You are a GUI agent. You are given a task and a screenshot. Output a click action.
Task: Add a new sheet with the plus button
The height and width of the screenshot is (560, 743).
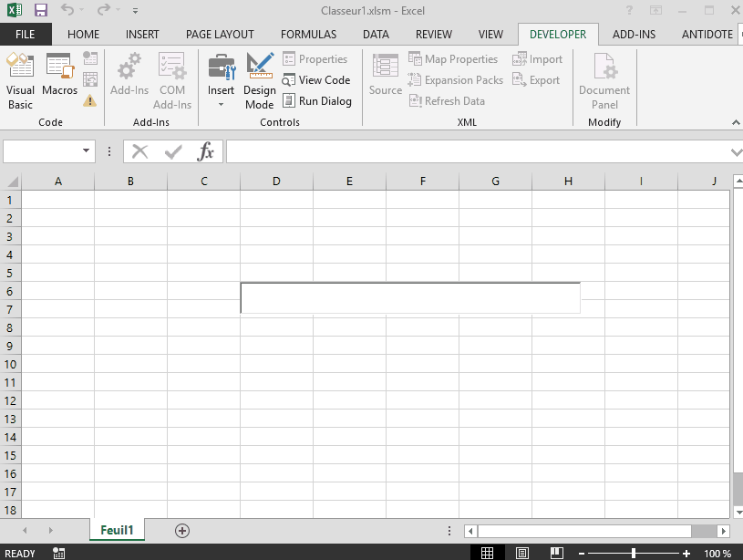click(181, 530)
